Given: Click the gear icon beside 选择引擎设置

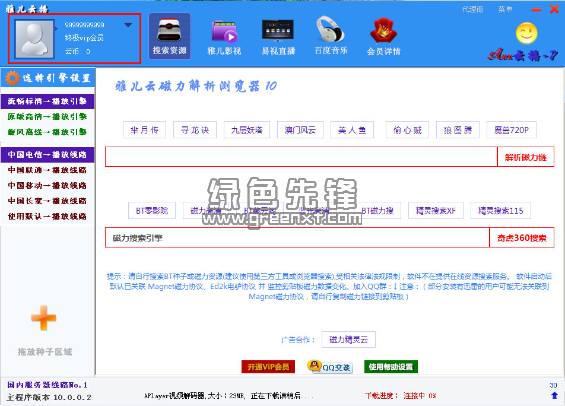Looking at the screenshot, I should pyautogui.click(x=12, y=78).
